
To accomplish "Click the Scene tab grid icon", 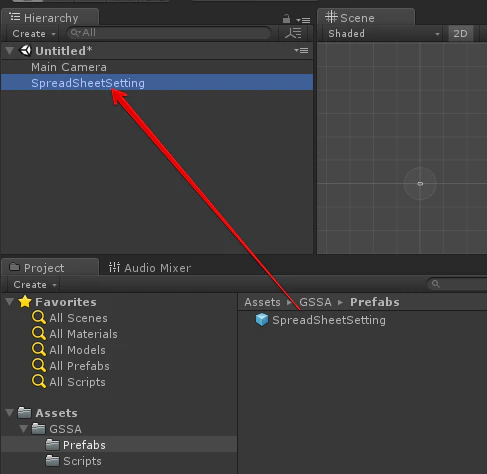I will click(331, 17).
